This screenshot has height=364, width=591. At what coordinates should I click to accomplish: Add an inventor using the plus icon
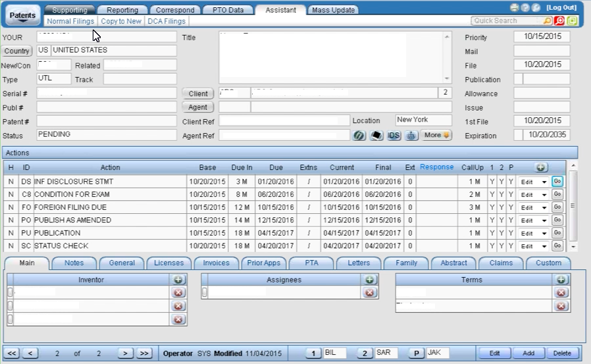[x=178, y=280]
